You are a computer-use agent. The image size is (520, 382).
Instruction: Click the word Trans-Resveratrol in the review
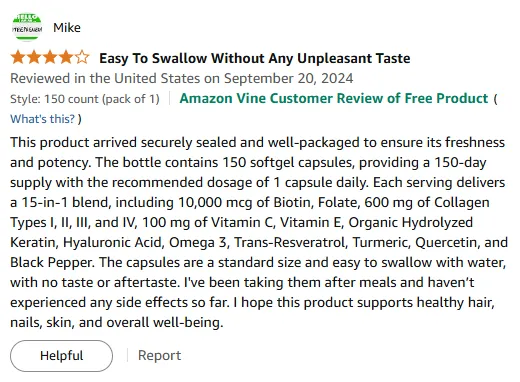[291, 242]
